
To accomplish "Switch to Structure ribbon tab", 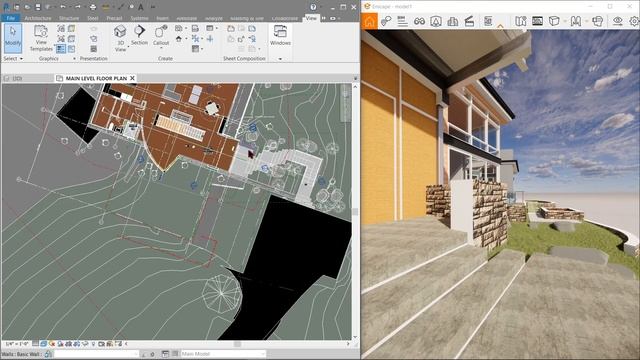I will (x=69, y=18).
